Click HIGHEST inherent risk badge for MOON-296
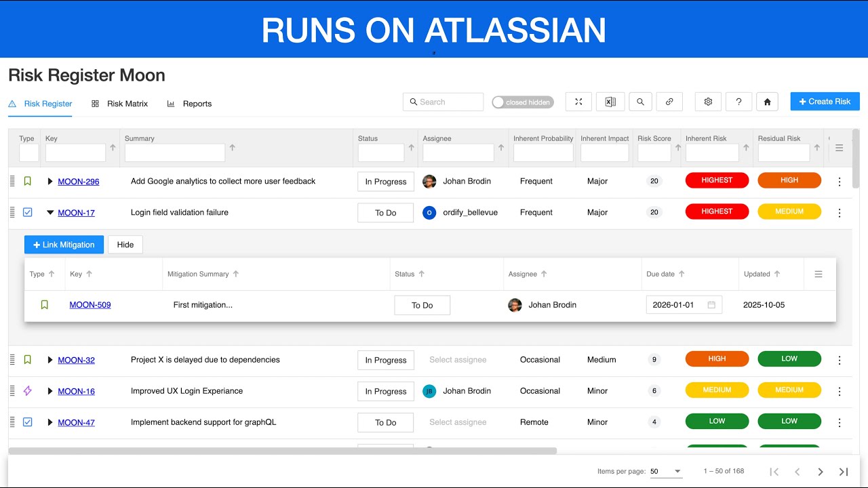Viewport: 868px width, 488px height. point(717,180)
